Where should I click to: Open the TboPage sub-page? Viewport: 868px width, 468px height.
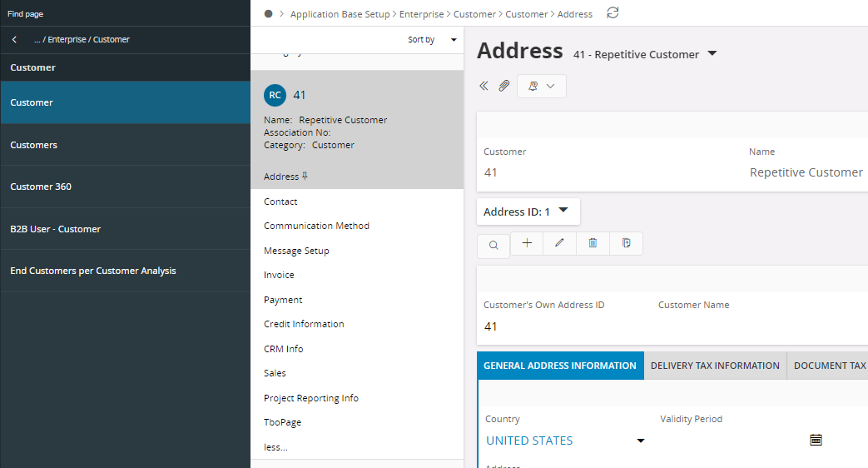[282, 422]
